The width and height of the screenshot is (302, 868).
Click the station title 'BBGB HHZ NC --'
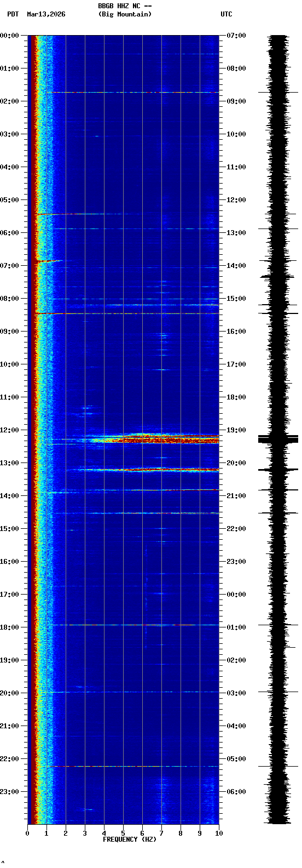point(125,6)
